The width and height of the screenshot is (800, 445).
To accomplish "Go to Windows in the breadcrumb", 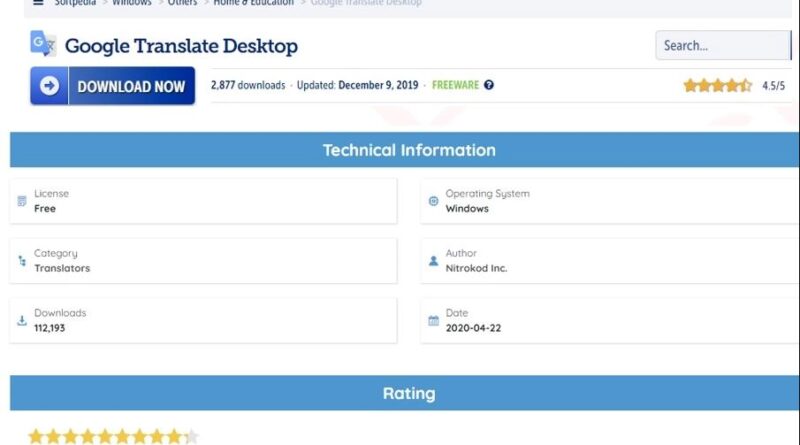I will (131, 3).
